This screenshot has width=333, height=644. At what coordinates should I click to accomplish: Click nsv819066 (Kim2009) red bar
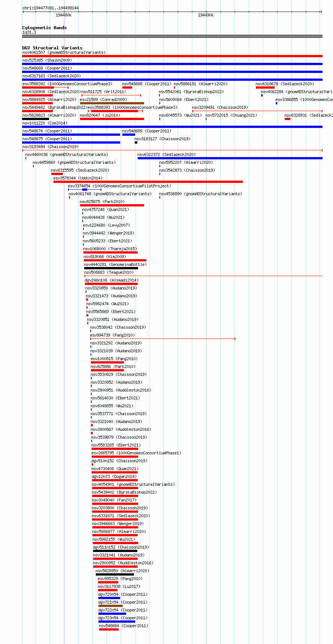coord(115,260)
